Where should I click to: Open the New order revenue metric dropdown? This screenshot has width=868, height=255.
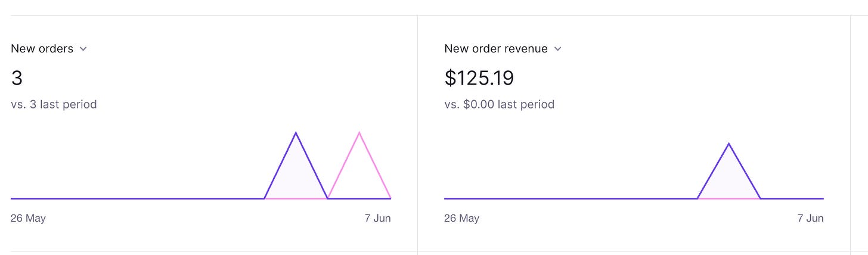[x=503, y=49]
